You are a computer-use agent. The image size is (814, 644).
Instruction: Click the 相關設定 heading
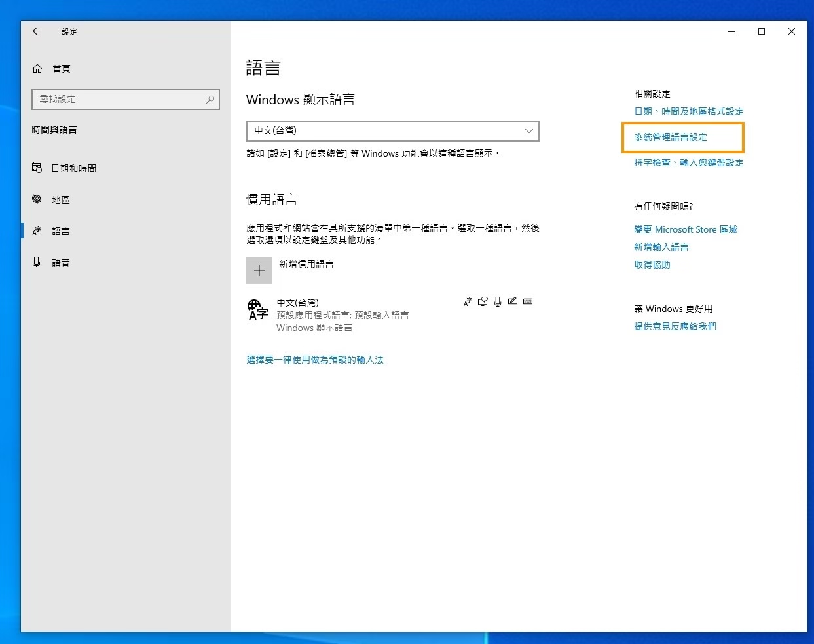click(652, 94)
